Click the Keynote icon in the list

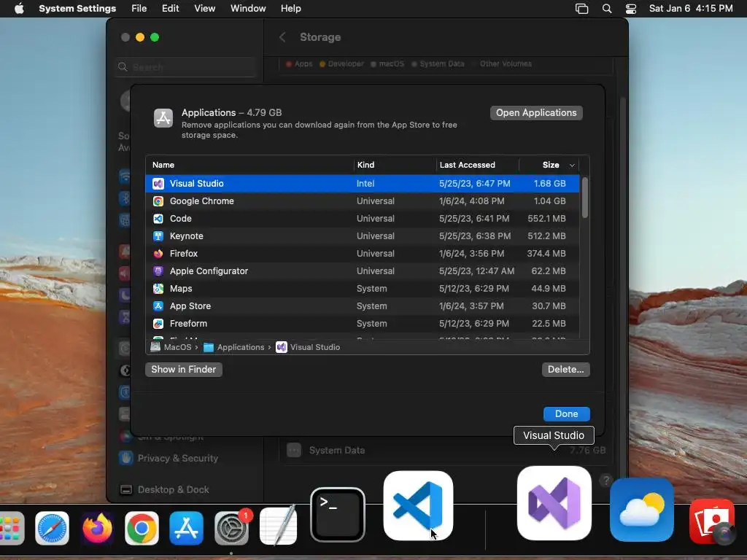[158, 236]
